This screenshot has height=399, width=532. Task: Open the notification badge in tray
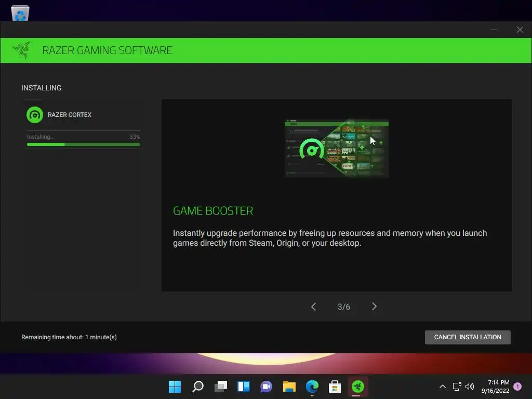tap(517, 386)
